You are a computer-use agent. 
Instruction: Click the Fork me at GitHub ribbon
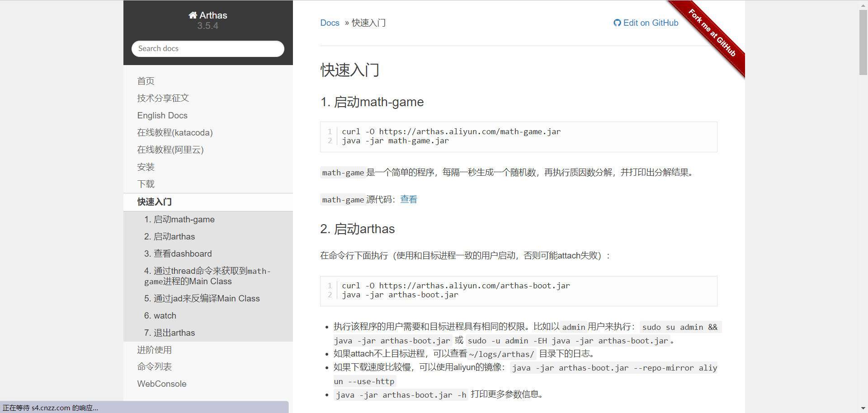pyautogui.click(x=712, y=33)
